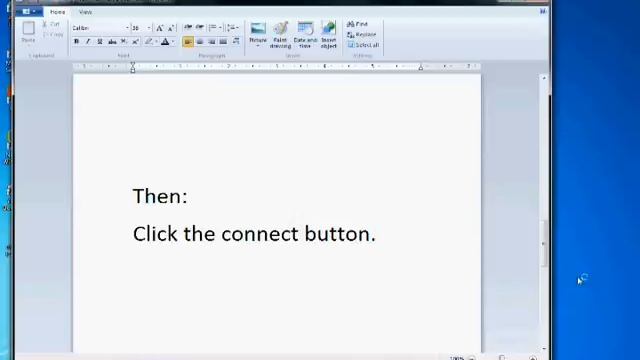
Task: Click the left indent marker on ruler
Action: pyautogui.click(x=133, y=67)
